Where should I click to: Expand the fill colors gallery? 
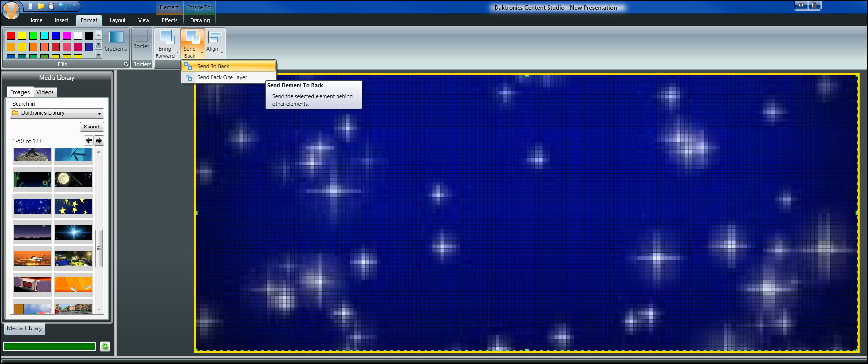[99, 55]
